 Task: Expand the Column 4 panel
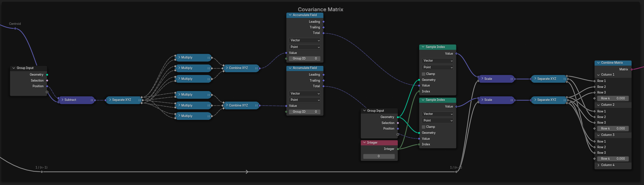[x=598, y=165]
